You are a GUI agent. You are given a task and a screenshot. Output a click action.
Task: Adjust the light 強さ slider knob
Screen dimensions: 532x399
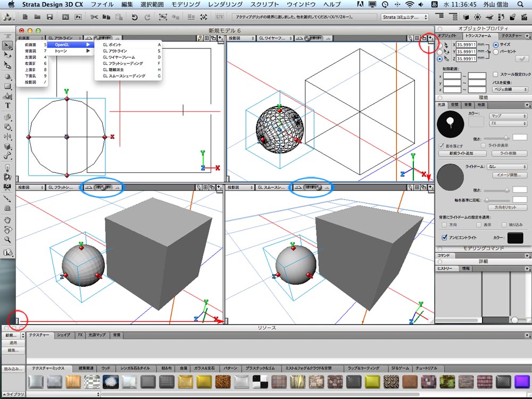(506, 138)
